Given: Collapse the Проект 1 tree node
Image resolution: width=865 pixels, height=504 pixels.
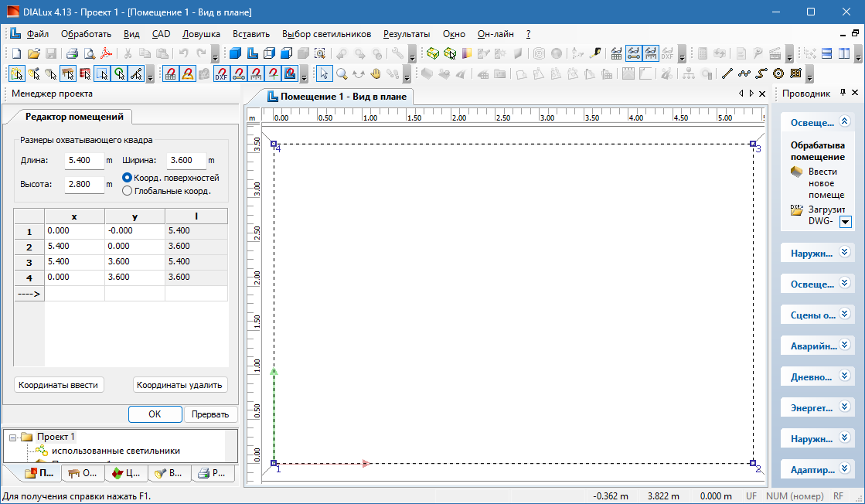Looking at the screenshot, I should coord(12,438).
